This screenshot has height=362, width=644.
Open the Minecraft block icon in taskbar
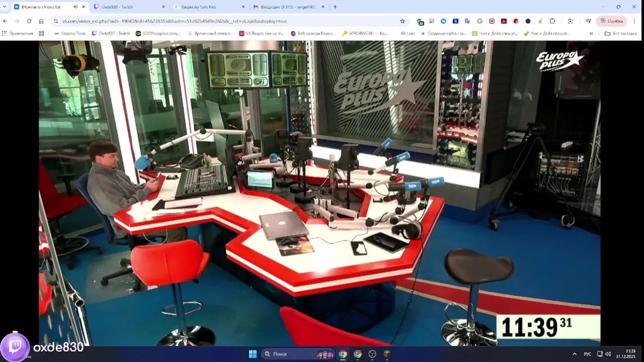pos(387,354)
